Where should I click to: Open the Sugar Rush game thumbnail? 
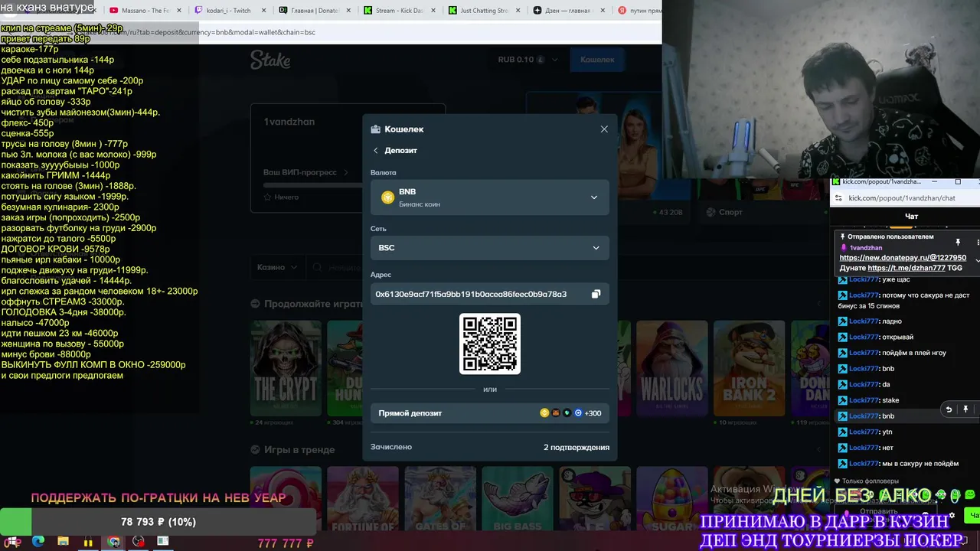tap(672, 499)
